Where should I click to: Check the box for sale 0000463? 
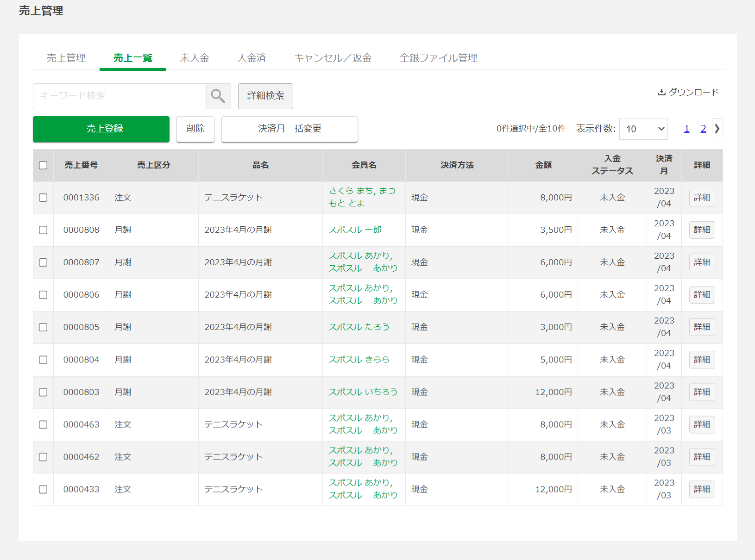43,424
